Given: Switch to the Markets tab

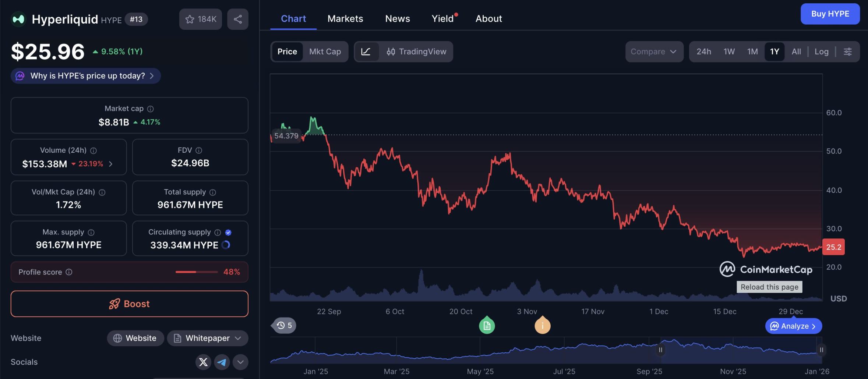Looking at the screenshot, I should point(345,18).
